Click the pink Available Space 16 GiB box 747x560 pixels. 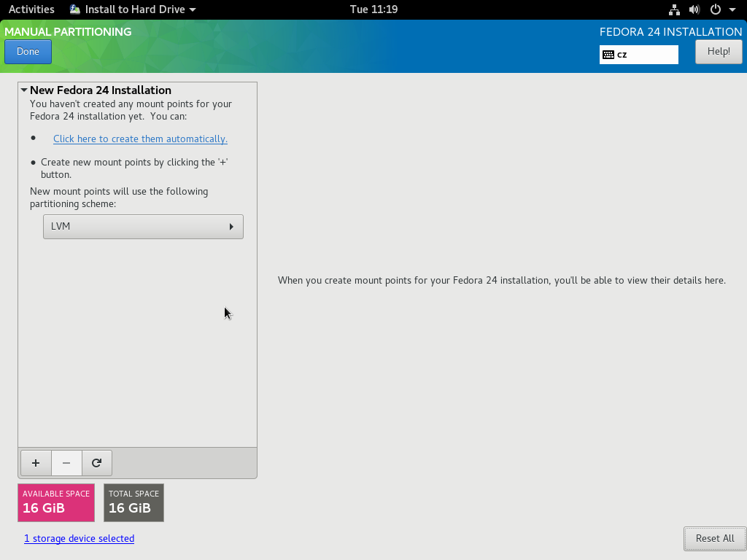click(x=56, y=503)
